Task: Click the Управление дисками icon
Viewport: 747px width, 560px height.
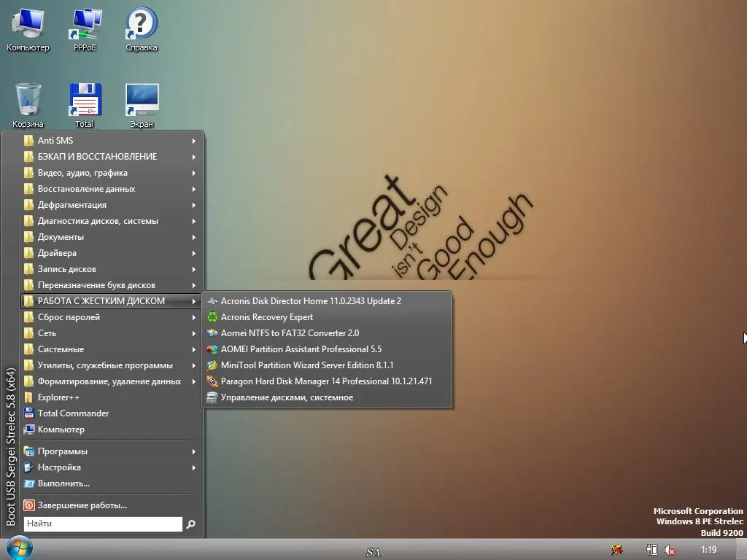Action: (x=212, y=397)
